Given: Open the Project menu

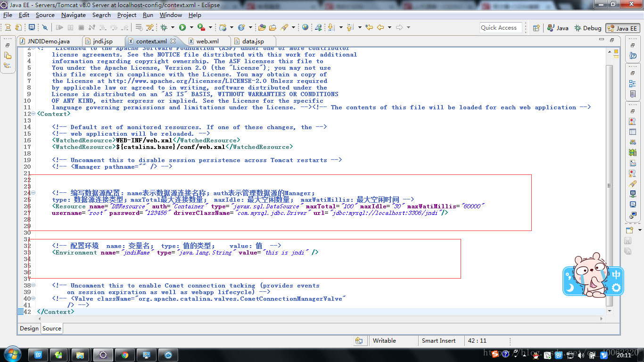Looking at the screenshot, I should pos(127,15).
